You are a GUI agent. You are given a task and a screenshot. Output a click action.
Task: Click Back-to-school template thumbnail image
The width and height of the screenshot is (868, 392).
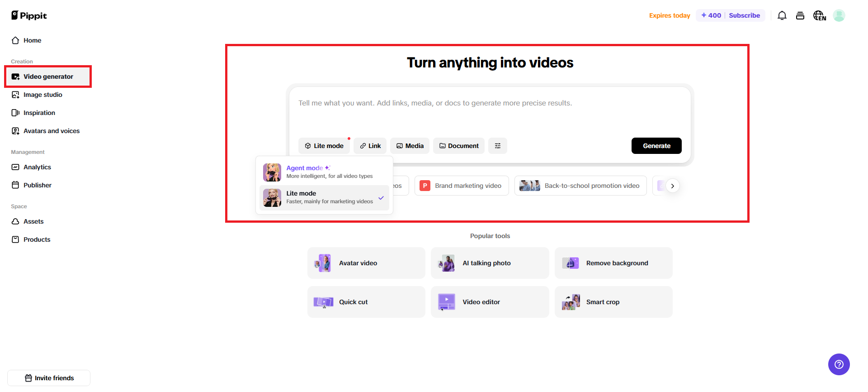[530, 186]
